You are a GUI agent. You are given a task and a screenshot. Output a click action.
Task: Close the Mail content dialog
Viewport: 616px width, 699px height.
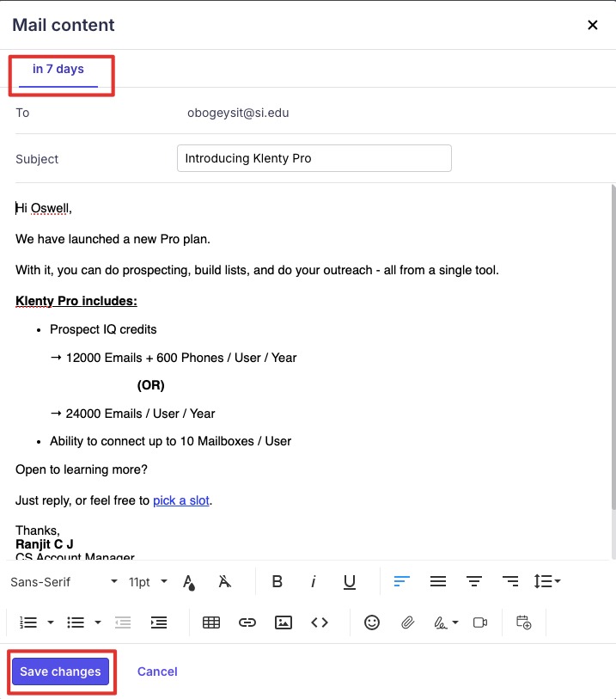tap(593, 25)
